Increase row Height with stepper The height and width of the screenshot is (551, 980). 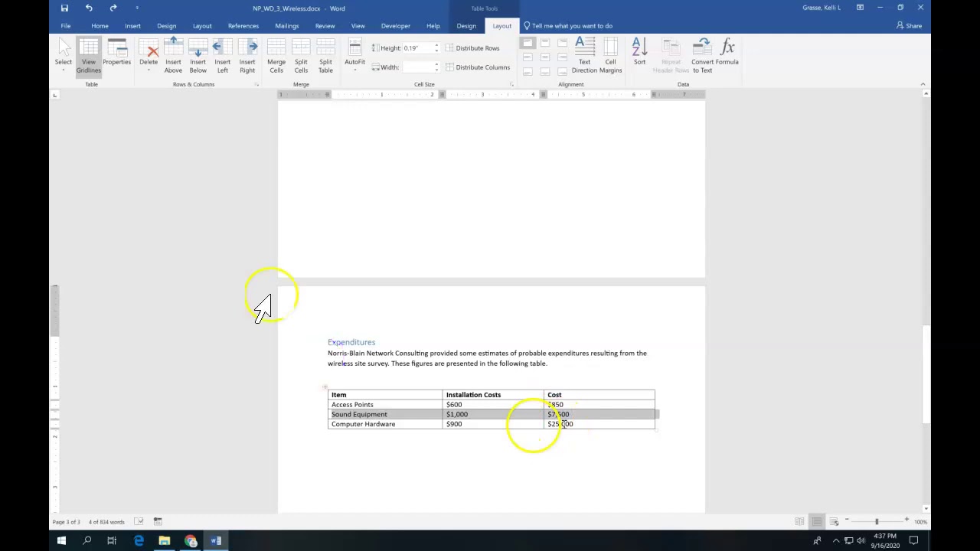436,45
